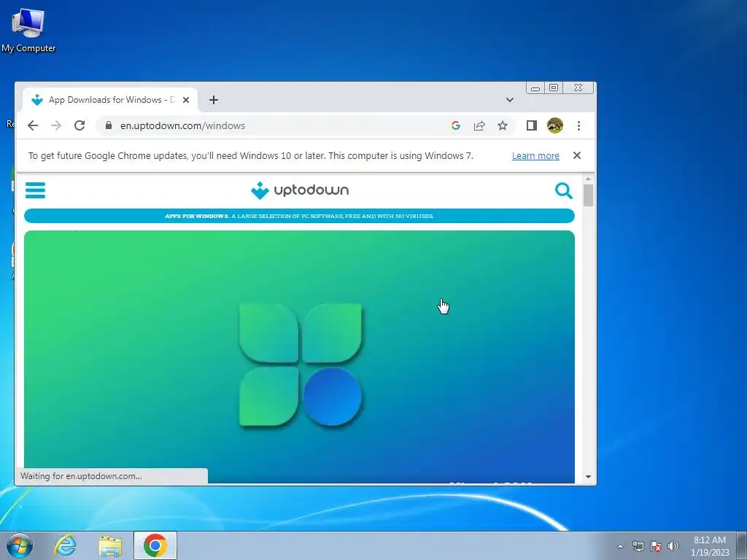Click the page scrollbar up arrow
The width and height of the screenshot is (747, 560).
pyautogui.click(x=589, y=179)
